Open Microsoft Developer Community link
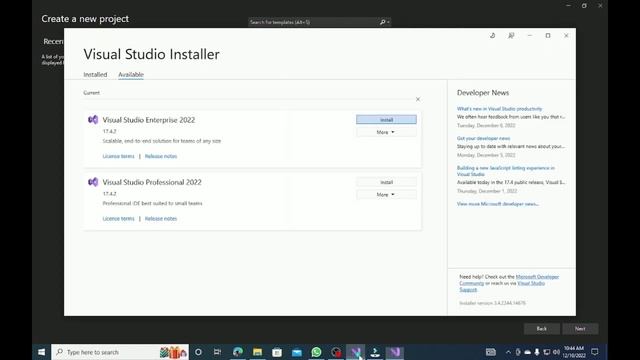Image resolution: width=640 pixels, height=360 pixels. coord(537,277)
